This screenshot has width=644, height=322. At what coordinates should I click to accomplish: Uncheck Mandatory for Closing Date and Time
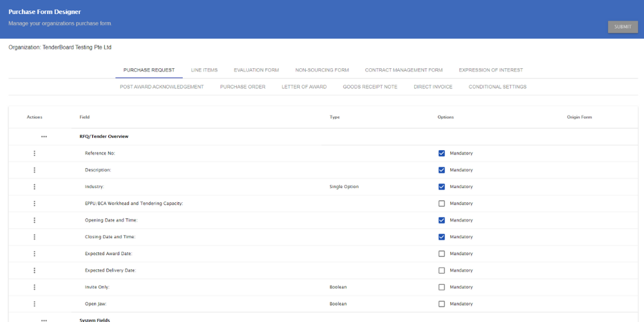click(442, 237)
